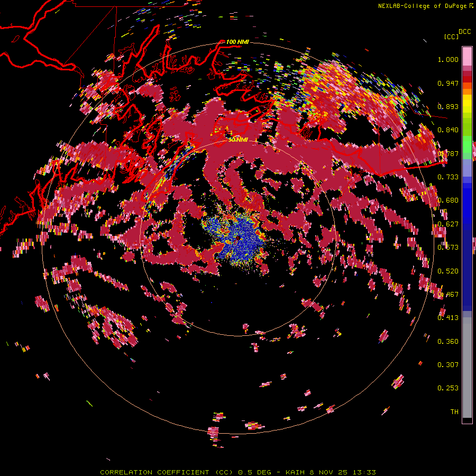Viewport: 476px width, 476px height.
Task: Pick the bright green color scale band
Action: click(x=467, y=144)
